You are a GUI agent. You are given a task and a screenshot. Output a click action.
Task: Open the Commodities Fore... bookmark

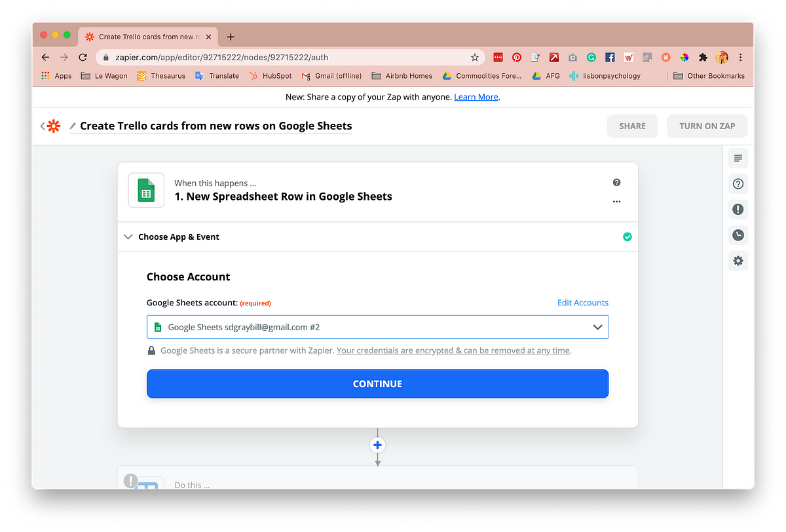point(482,76)
